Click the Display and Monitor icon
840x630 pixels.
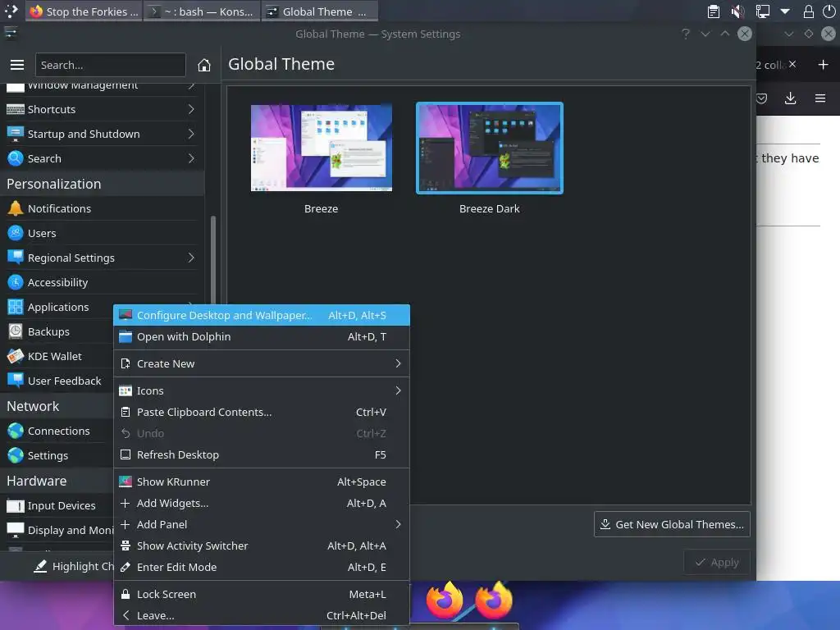15,531
